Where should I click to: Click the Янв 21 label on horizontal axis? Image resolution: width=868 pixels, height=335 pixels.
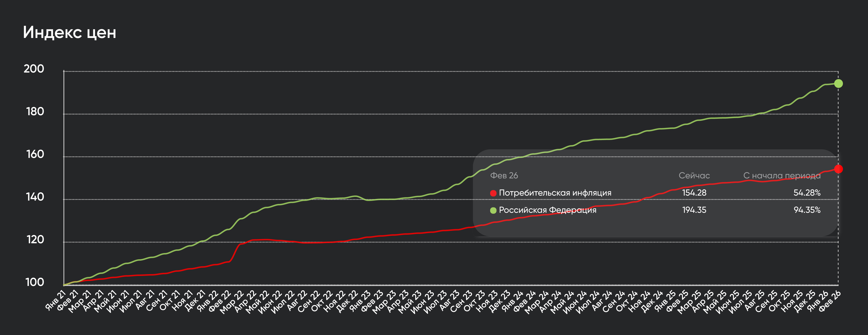tap(56, 300)
